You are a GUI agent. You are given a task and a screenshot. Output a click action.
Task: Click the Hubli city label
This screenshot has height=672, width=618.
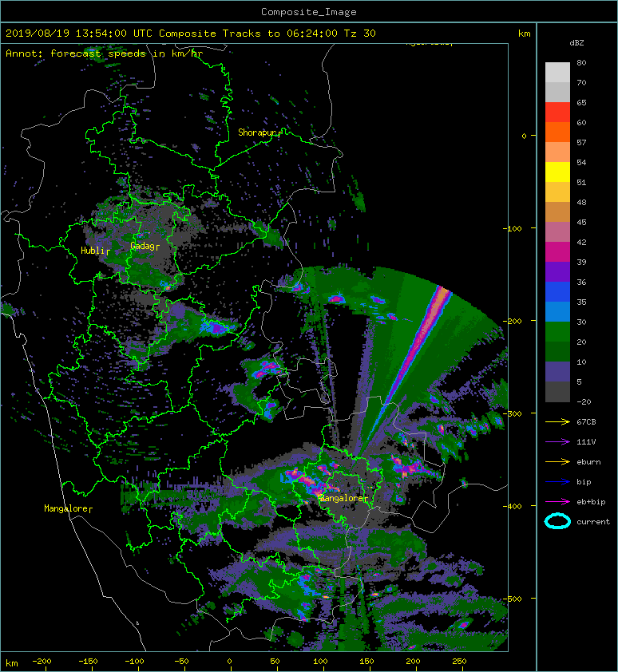pyautogui.click(x=92, y=251)
